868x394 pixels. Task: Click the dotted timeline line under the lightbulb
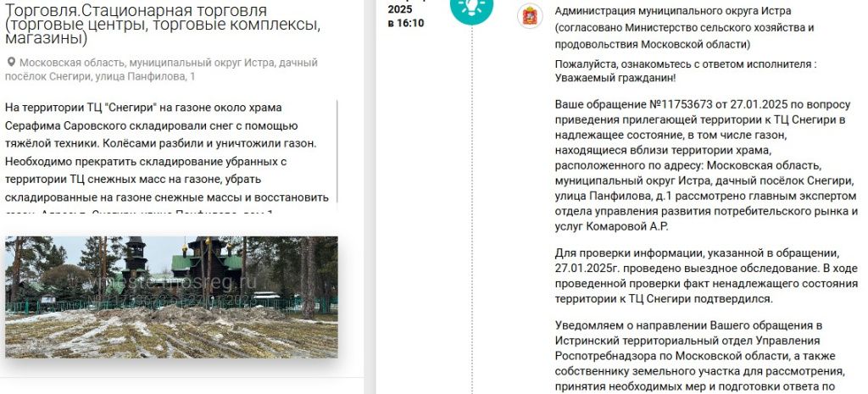[472, 210]
